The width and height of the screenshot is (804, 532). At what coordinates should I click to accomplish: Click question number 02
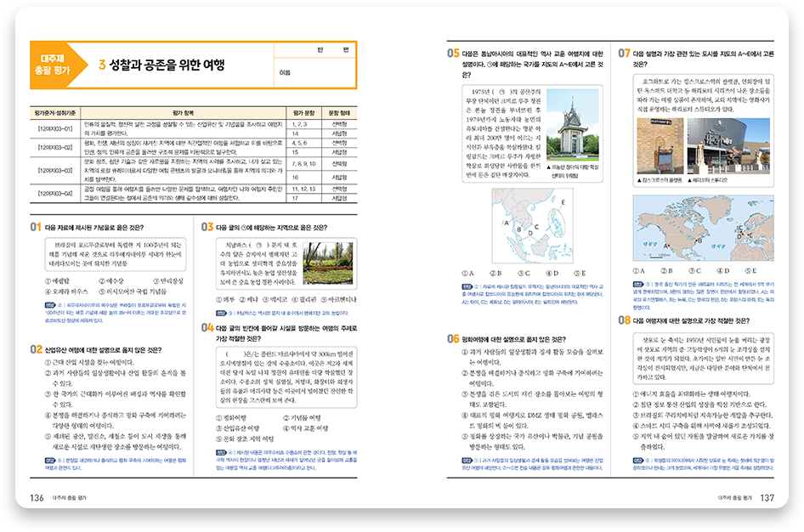36,349
